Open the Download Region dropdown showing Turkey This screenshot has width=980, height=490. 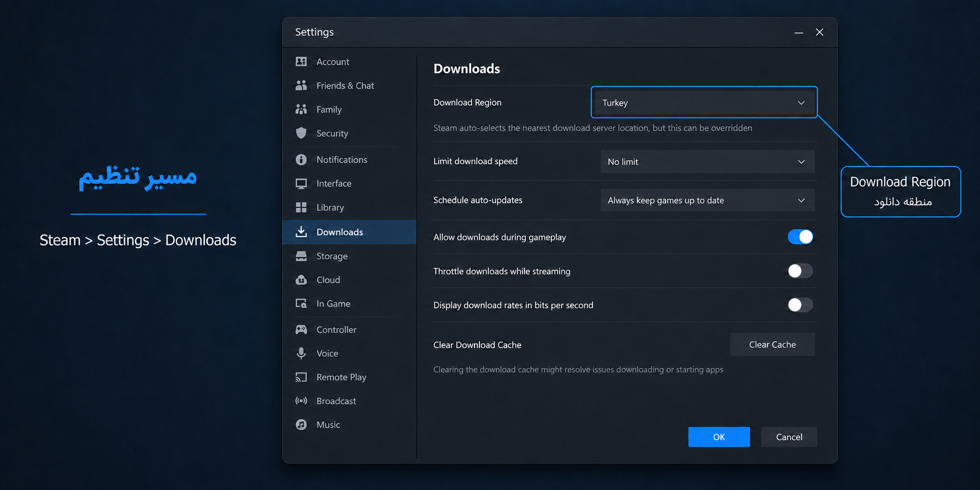click(704, 102)
